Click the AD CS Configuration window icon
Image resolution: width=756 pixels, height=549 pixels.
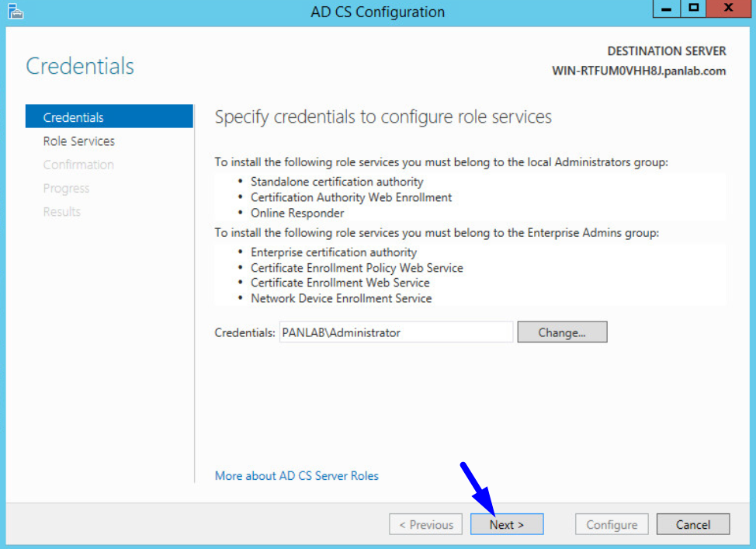click(16, 12)
